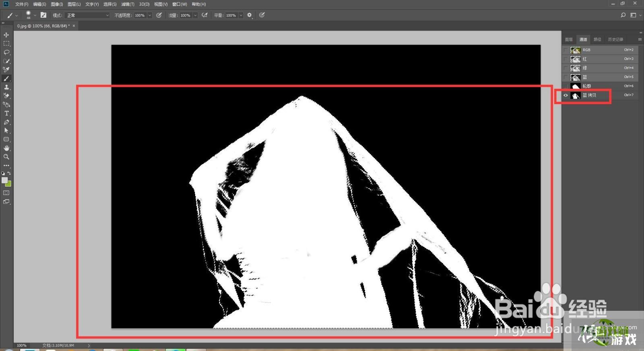Select the Move tool
644x351 pixels.
click(x=6, y=35)
